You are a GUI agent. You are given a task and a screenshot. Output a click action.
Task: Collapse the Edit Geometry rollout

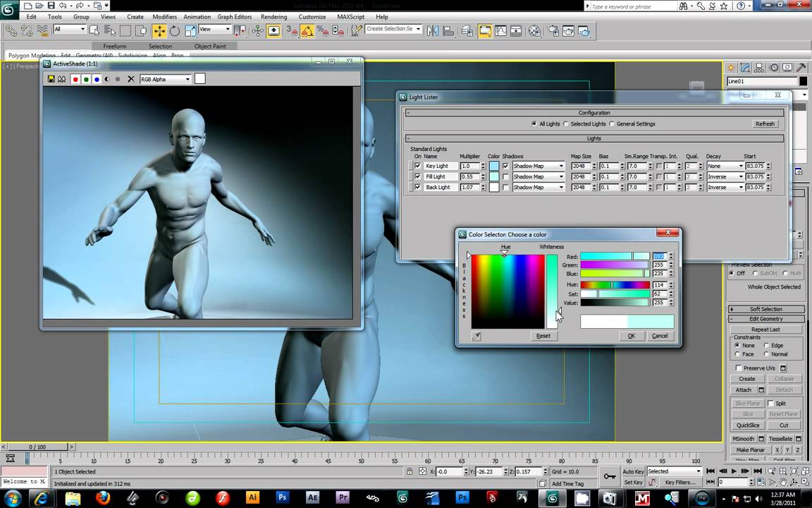click(x=765, y=319)
